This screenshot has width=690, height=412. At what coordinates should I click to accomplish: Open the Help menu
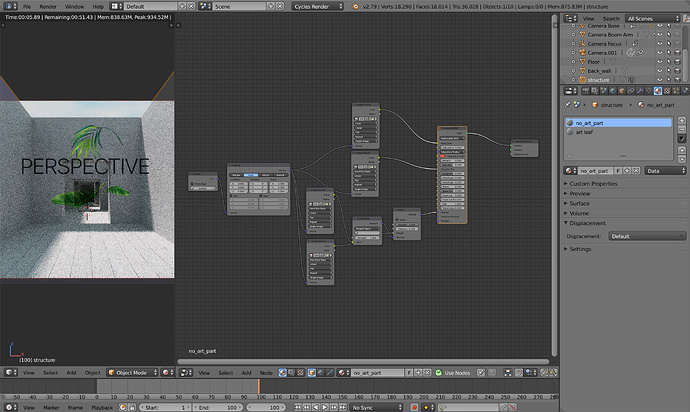click(x=98, y=7)
